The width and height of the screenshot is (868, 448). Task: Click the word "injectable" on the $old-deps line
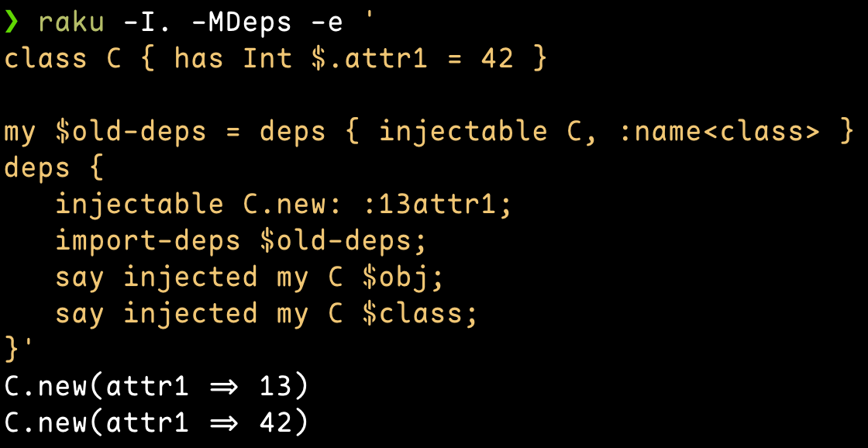tap(463, 132)
